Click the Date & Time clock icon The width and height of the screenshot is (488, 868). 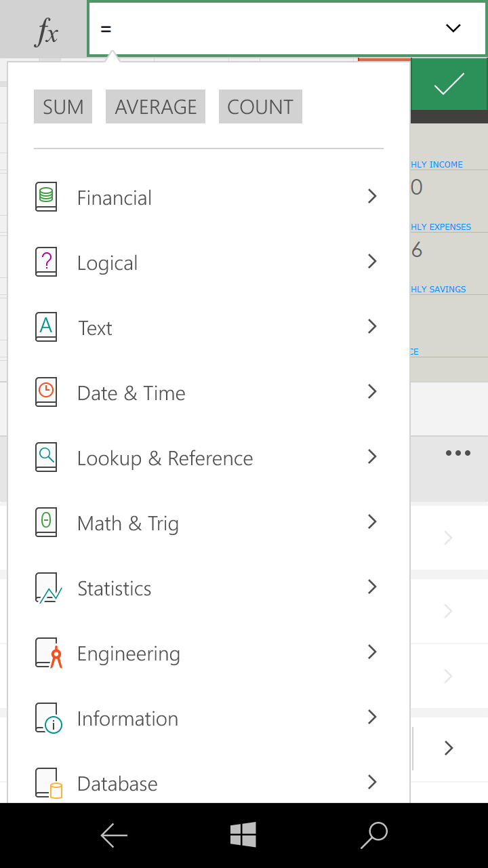point(46,392)
